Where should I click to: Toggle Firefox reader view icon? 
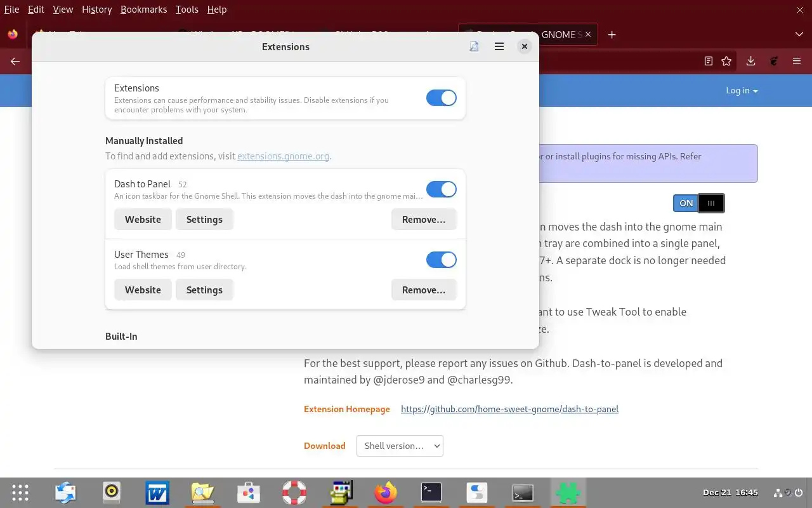tap(709, 61)
